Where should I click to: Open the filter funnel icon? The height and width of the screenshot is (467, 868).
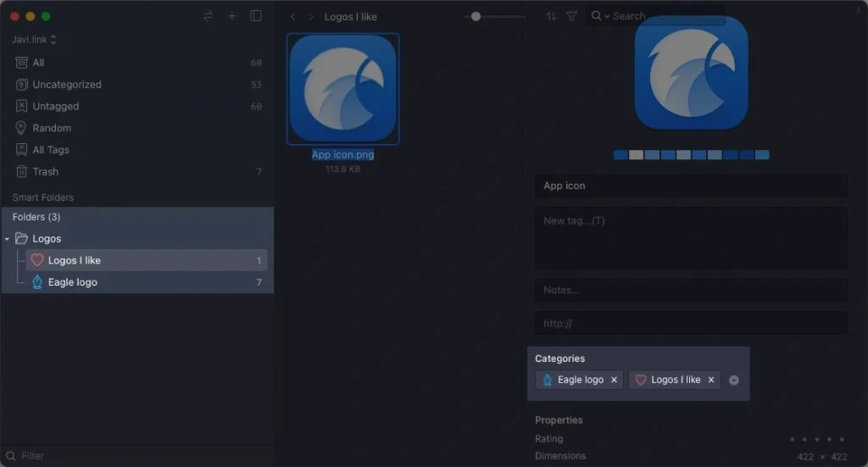coord(571,16)
